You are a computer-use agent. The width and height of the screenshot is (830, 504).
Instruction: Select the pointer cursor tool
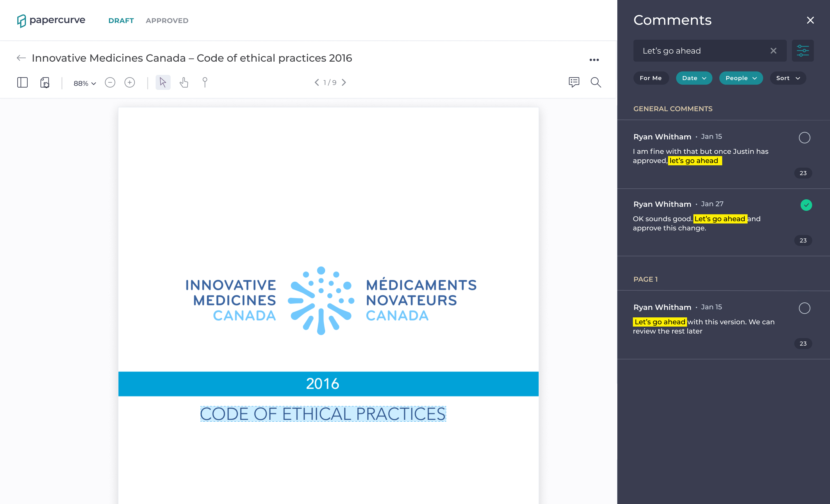[x=163, y=82]
